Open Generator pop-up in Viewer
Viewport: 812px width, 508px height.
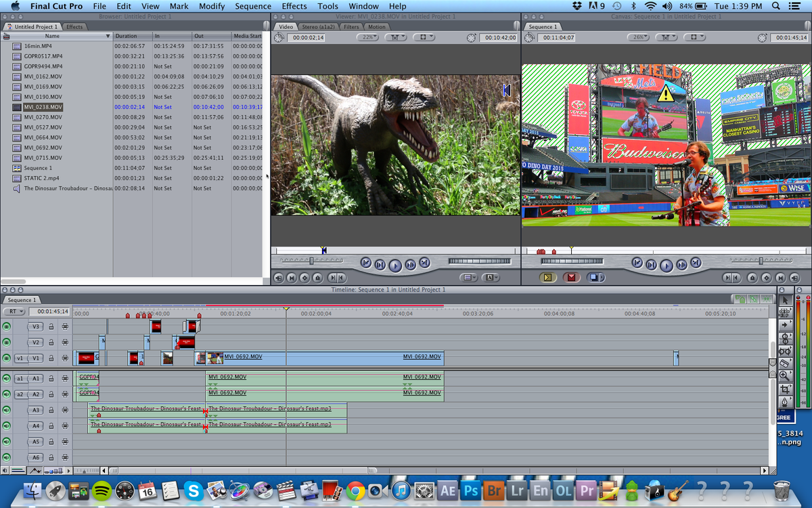(x=491, y=278)
